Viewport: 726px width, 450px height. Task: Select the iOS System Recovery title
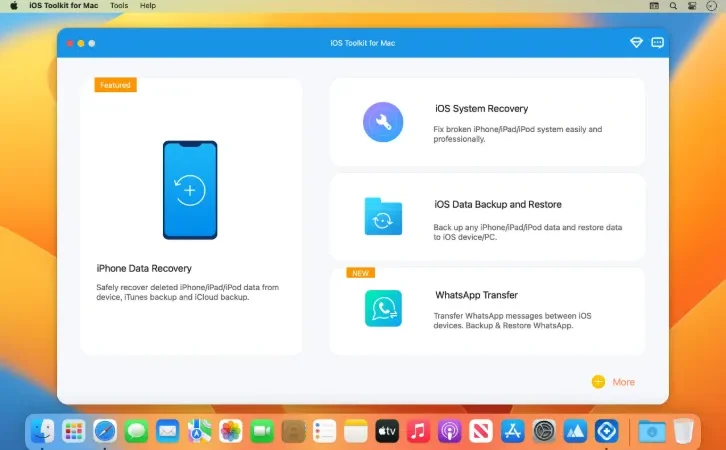[482, 109]
